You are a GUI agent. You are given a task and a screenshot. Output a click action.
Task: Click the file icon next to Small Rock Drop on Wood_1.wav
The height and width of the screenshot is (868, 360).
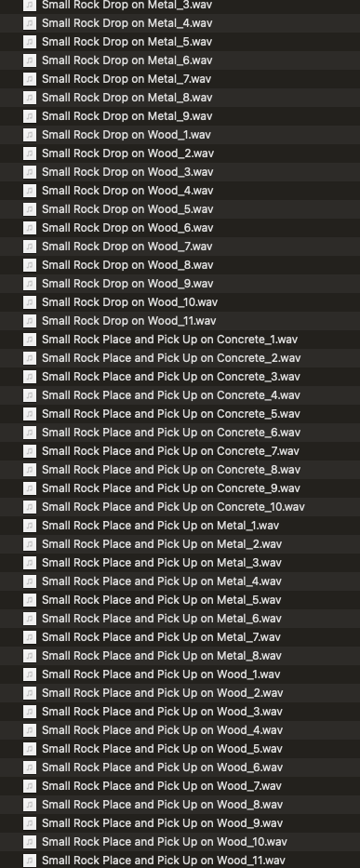tap(30, 135)
